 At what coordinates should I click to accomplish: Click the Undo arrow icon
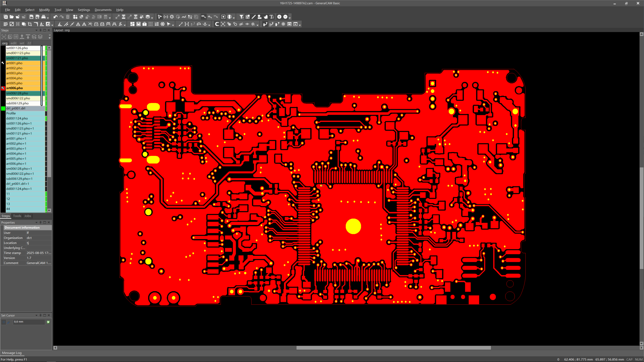[55, 17]
